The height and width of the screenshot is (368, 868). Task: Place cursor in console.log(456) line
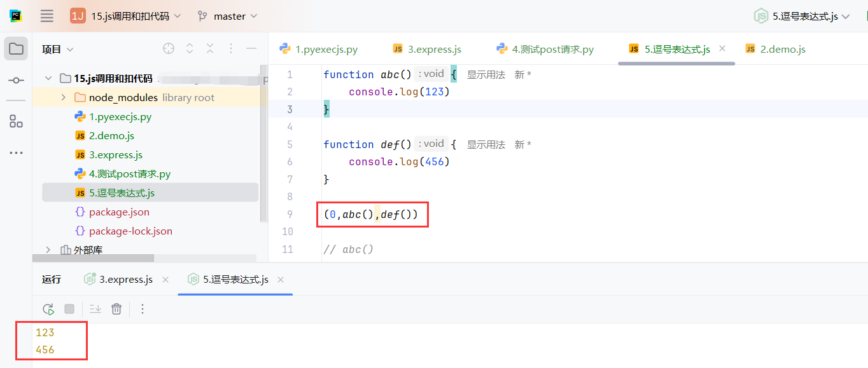point(399,162)
